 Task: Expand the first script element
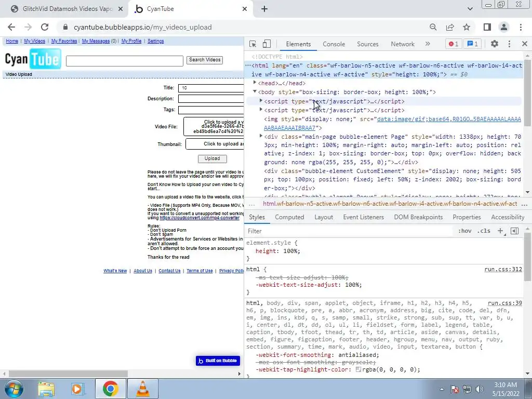[261, 101]
